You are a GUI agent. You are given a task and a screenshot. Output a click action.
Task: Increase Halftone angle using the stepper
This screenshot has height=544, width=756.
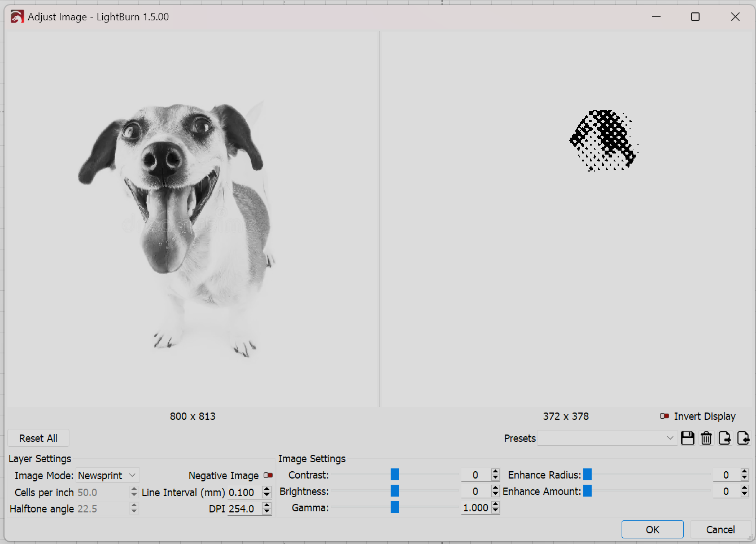point(134,506)
